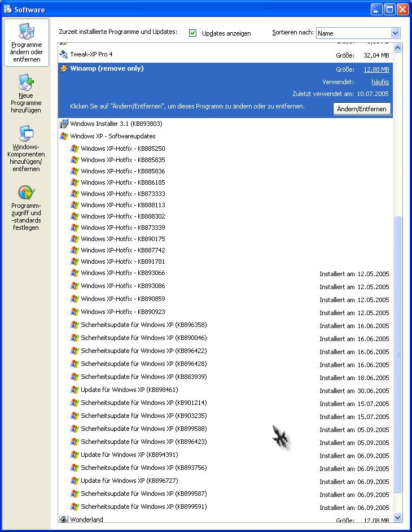Click the icon beside Sicherheitsupdate KB896422
412x532 pixels.
74,351
